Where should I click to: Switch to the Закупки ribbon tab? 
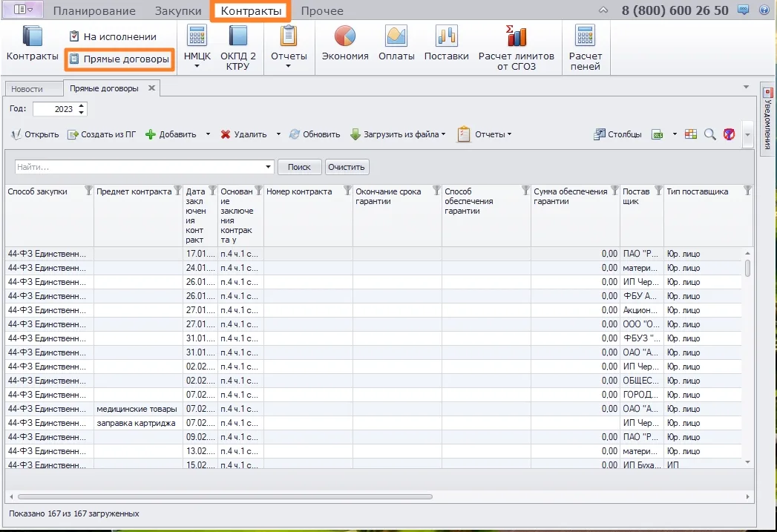tap(178, 11)
